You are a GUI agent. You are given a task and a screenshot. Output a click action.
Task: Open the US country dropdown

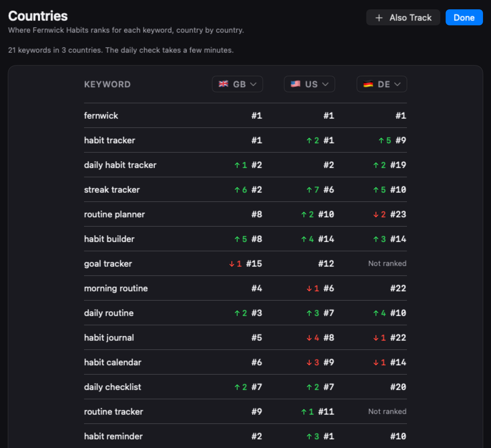[309, 84]
